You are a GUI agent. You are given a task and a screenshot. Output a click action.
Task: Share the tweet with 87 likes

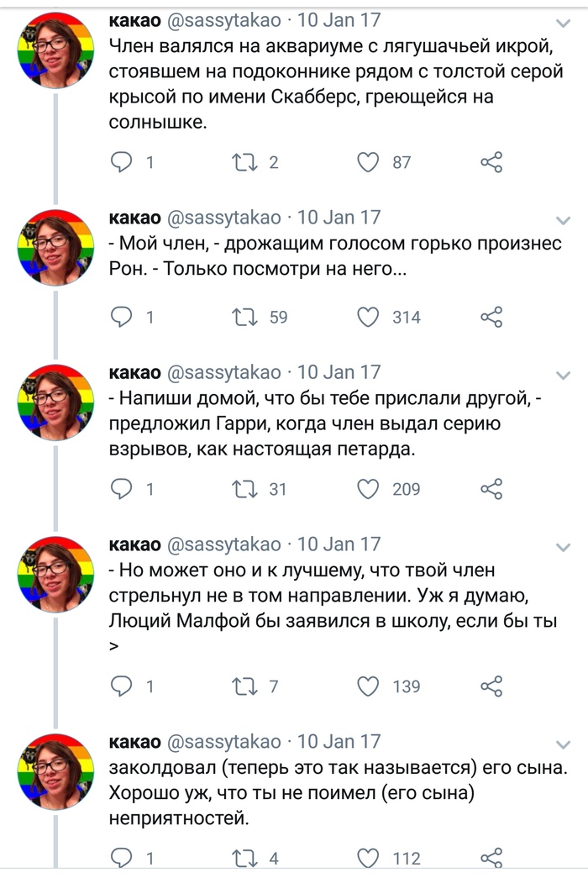(491, 162)
